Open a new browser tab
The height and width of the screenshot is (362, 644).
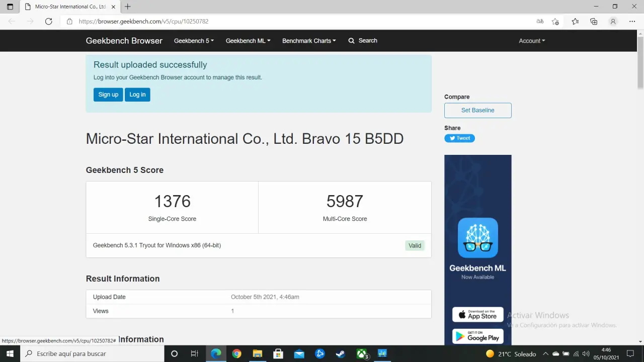point(128,7)
